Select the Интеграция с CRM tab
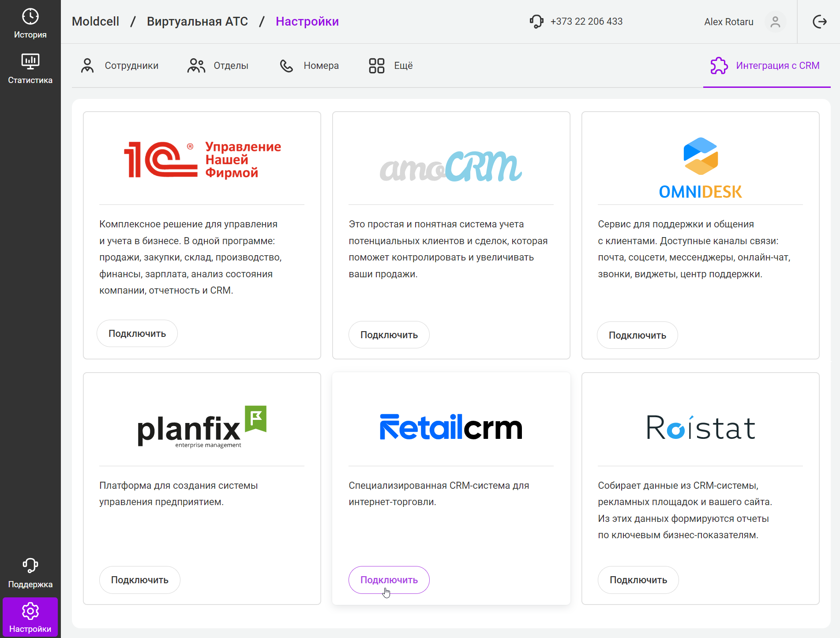This screenshot has width=840, height=638. [x=767, y=66]
